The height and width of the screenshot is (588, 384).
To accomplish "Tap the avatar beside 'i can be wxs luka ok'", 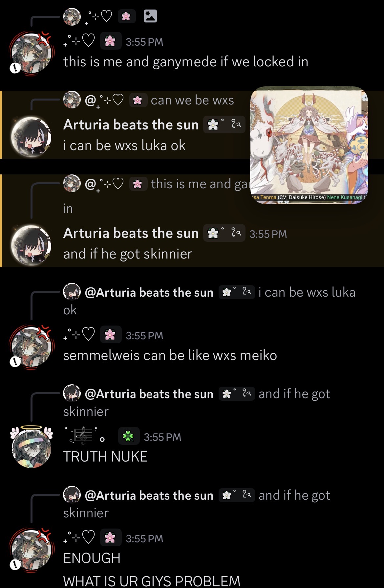I will coord(31,137).
